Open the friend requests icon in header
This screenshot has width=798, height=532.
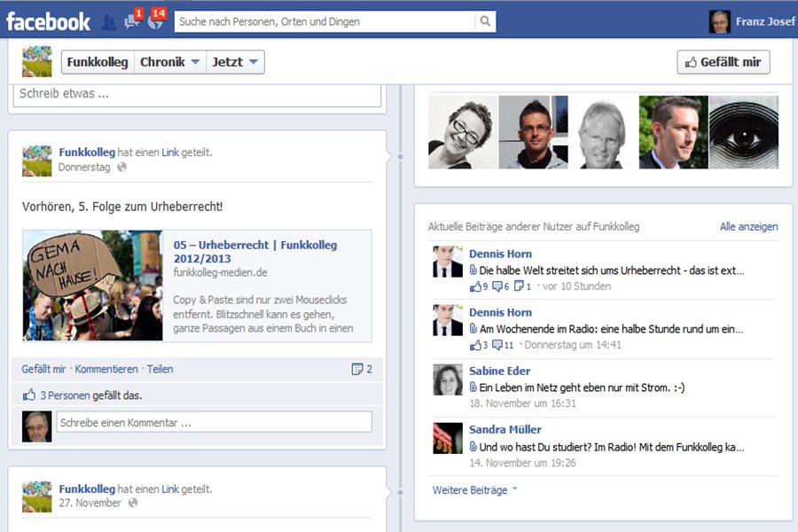[108, 22]
